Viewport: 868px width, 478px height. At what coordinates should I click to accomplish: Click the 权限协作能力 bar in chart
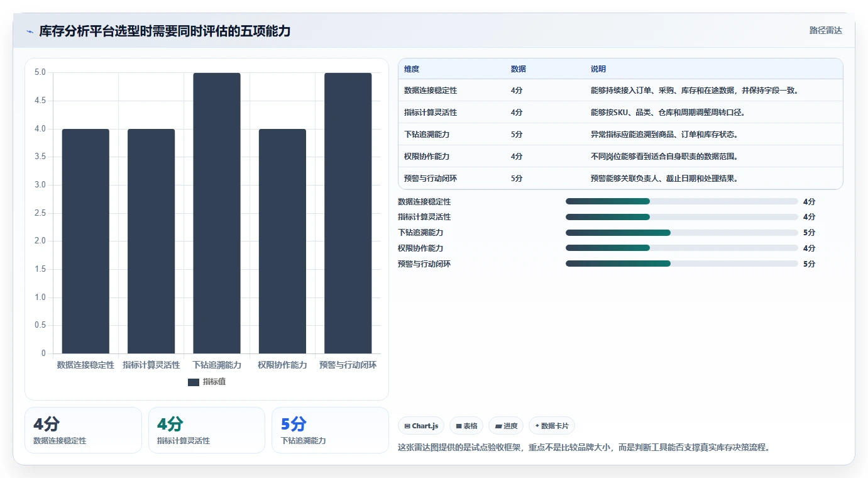282,241
